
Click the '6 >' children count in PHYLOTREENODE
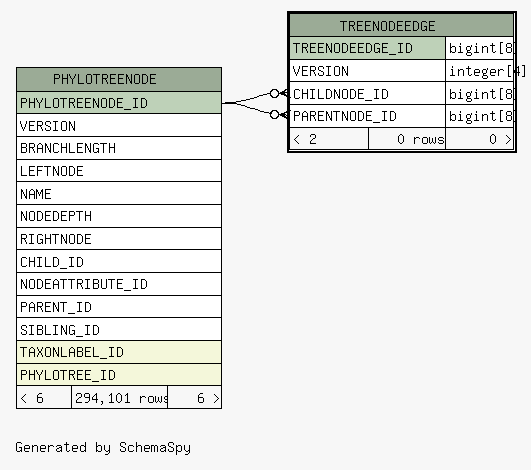(195, 398)
